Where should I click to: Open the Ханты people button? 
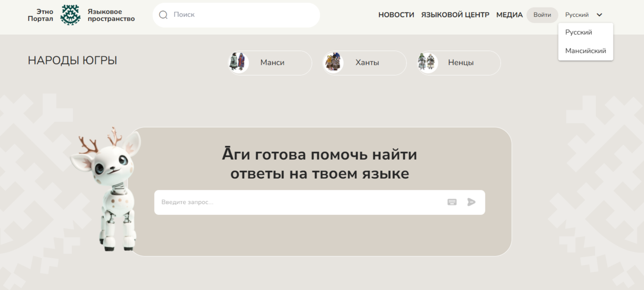[x=367, y=63]
